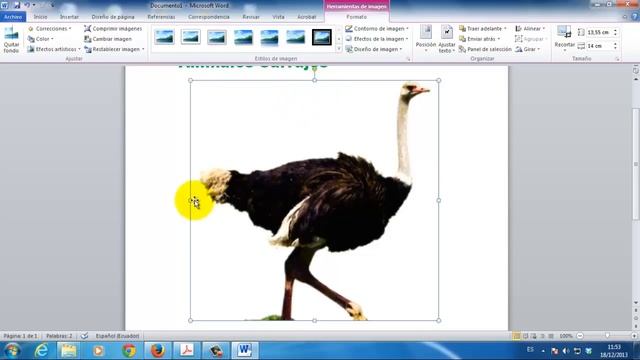
Task: Click the Recortar crop tool
Action: [564, 39]
